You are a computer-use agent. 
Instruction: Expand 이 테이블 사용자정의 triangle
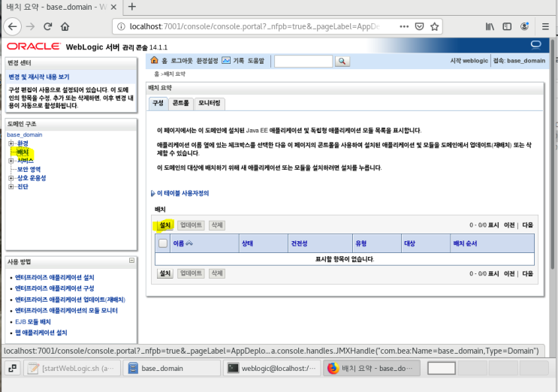(152, 193)
